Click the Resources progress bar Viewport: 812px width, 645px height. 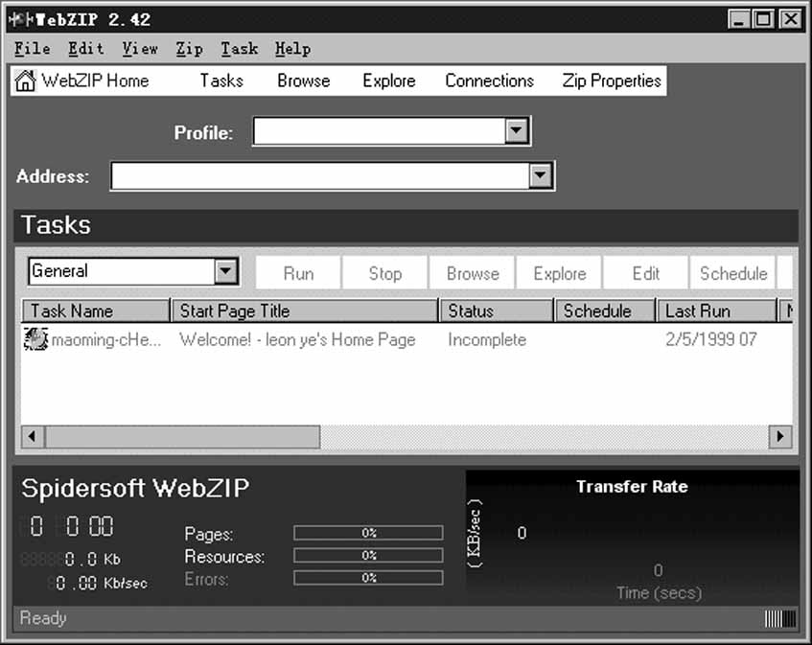[368, 556]
